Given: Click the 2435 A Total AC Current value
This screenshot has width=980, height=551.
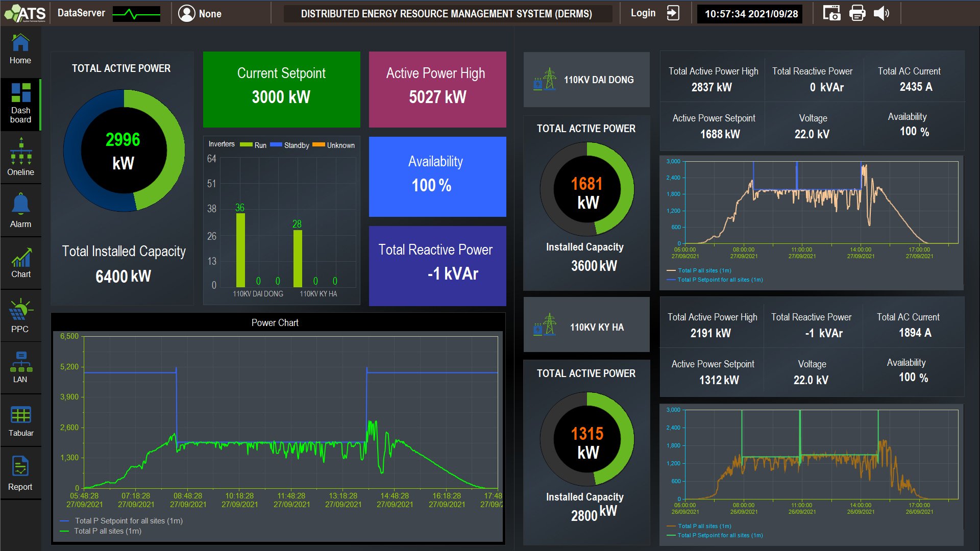Looking at the screenshot, I should [916, 87].
